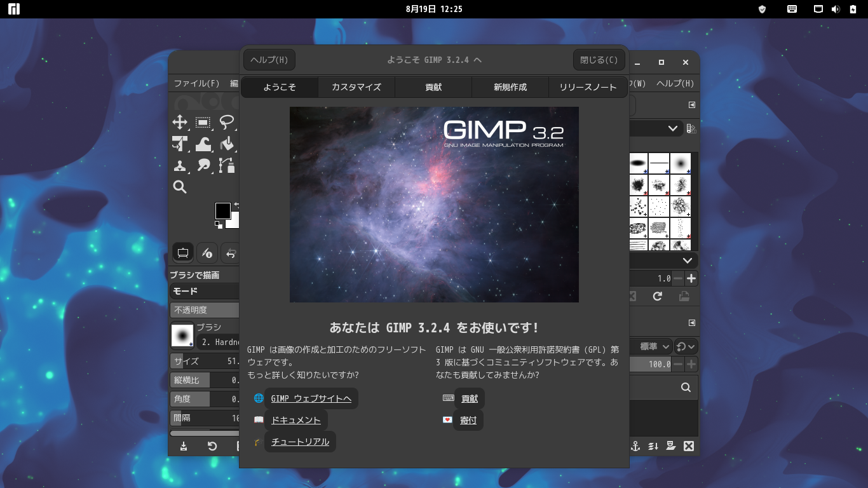The width and height of the screenshot is (868, 488).
Task: Open the brush view options icon
Action: pyautogui.click(x=691, y=129)
